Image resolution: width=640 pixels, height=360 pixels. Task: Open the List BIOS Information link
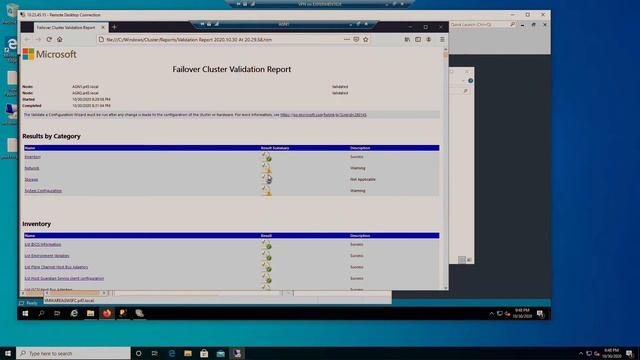(x=43, y=244)
